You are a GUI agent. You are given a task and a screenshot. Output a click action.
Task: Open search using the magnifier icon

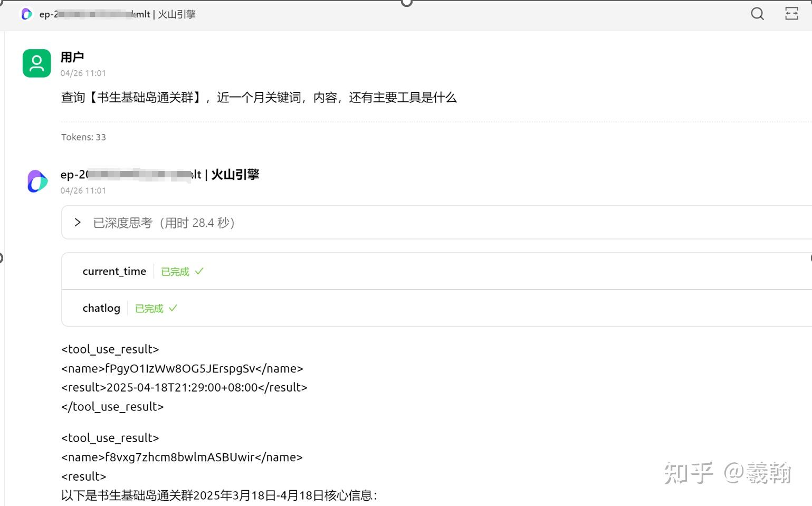tap(757, 14)
